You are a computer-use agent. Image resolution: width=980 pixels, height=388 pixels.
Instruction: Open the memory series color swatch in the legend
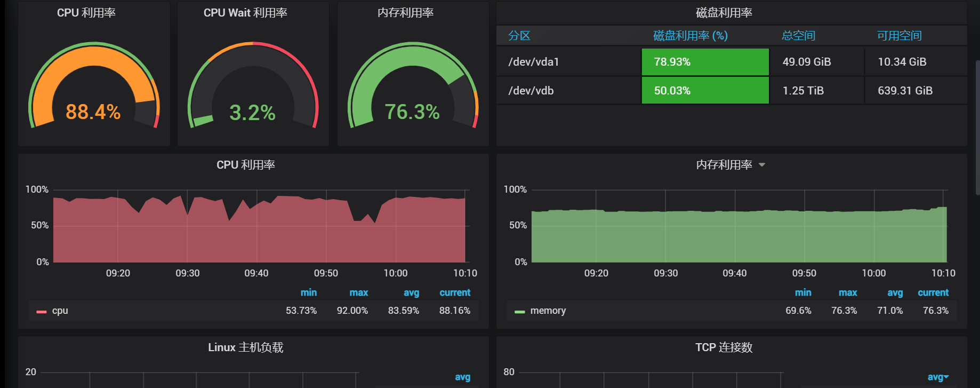[519, 311]
